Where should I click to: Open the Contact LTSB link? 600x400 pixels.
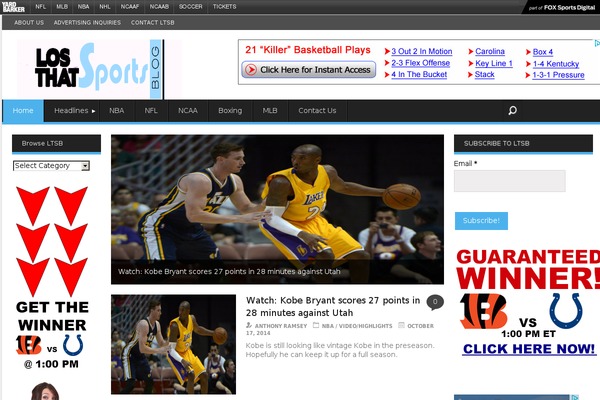[x=153, y=23]
